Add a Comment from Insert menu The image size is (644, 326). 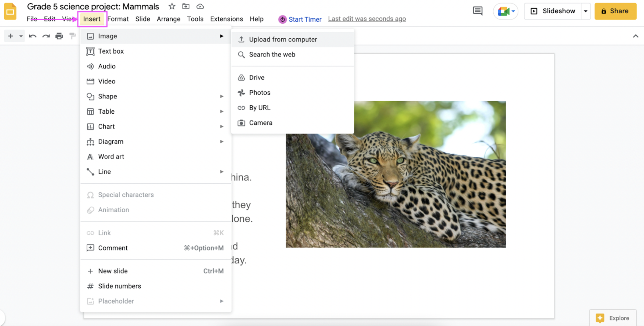[x=156, y=248]
